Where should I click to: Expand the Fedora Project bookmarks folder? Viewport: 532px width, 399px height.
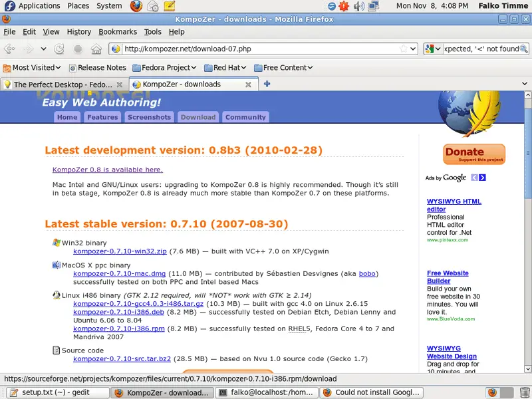coord(164,68)
